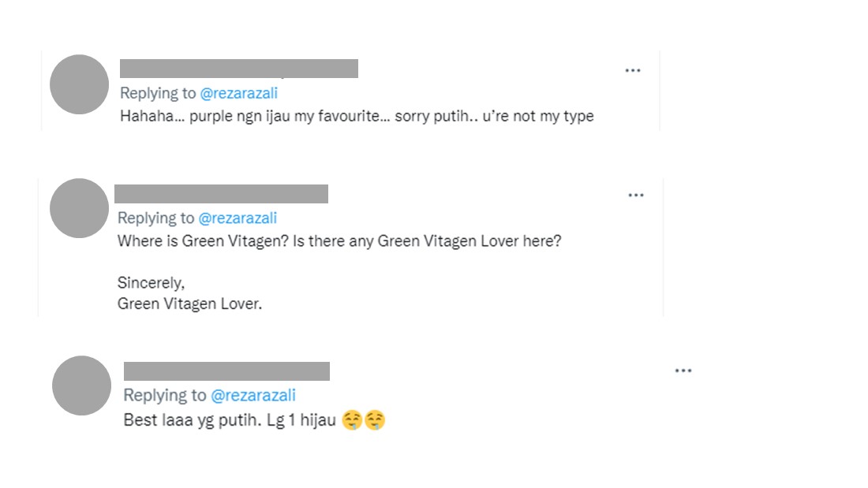Click Replying to label in the purple ngn ijau tweet

[x=158, y=93]
